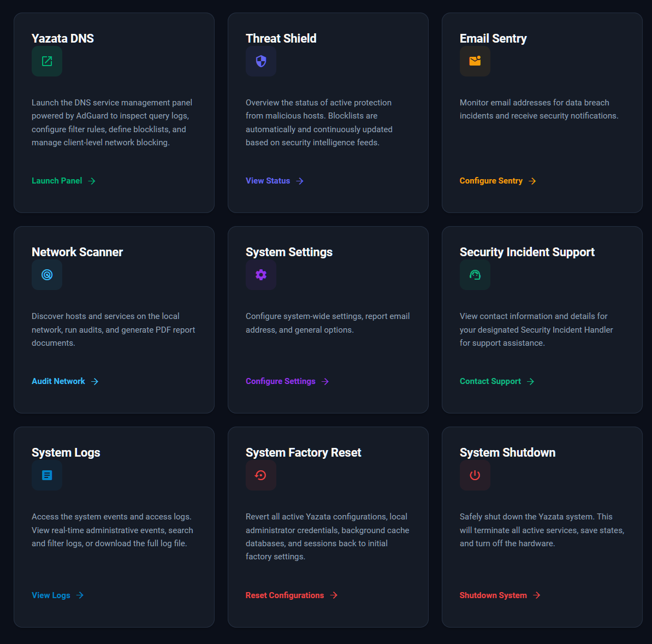Click the System Factory Reset restore icon

pos(260,475)
